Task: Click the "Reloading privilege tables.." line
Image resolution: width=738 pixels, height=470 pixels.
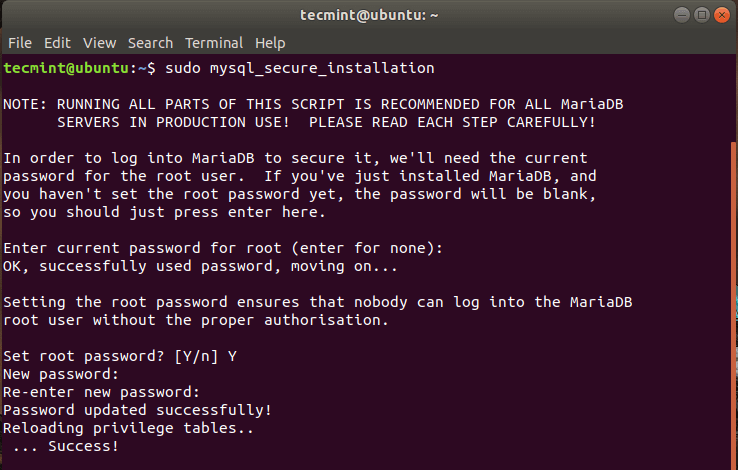Action: [x=127, y=428]
